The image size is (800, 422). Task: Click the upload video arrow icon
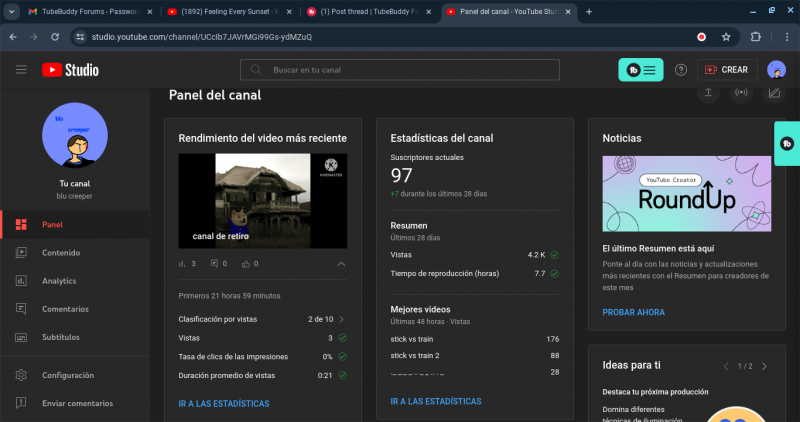708,93
